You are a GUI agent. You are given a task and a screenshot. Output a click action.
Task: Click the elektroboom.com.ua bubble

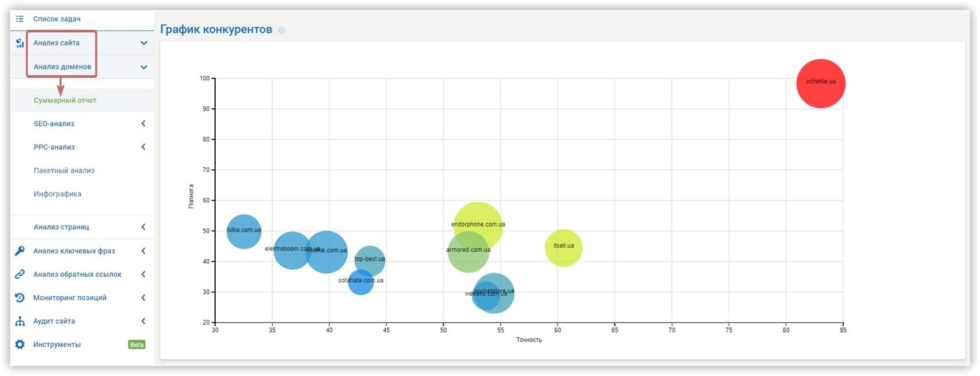(292, 250)
